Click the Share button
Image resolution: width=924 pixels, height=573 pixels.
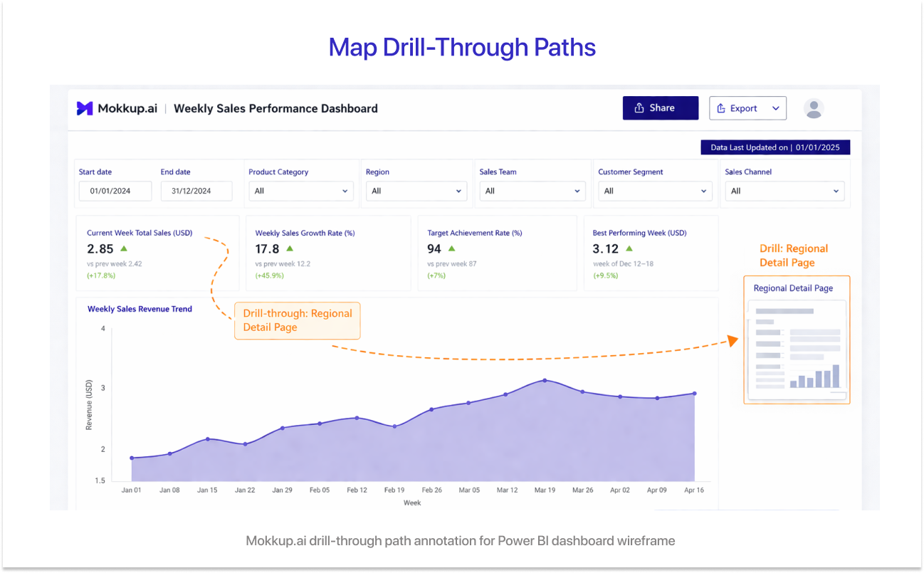point(661,108)
